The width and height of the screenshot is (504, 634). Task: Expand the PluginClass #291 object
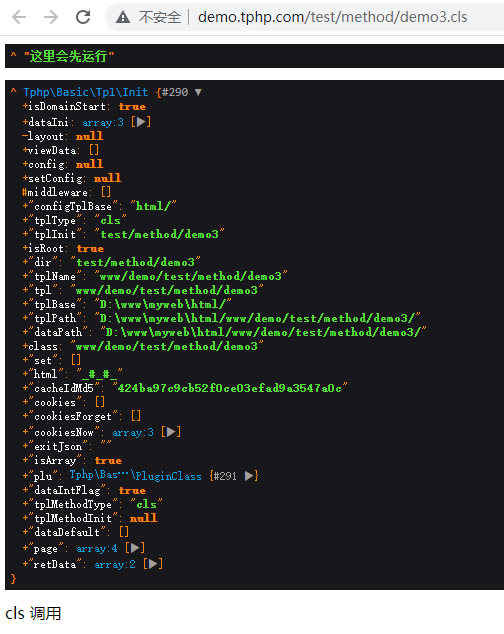(250, 476)
